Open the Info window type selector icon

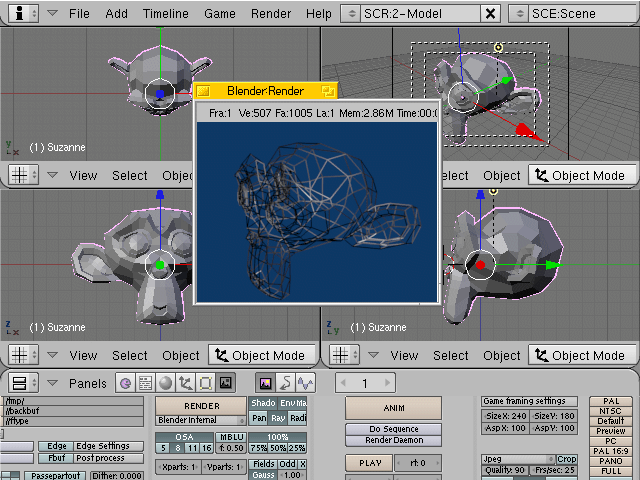pyautogui.click(x=23, y=13)
